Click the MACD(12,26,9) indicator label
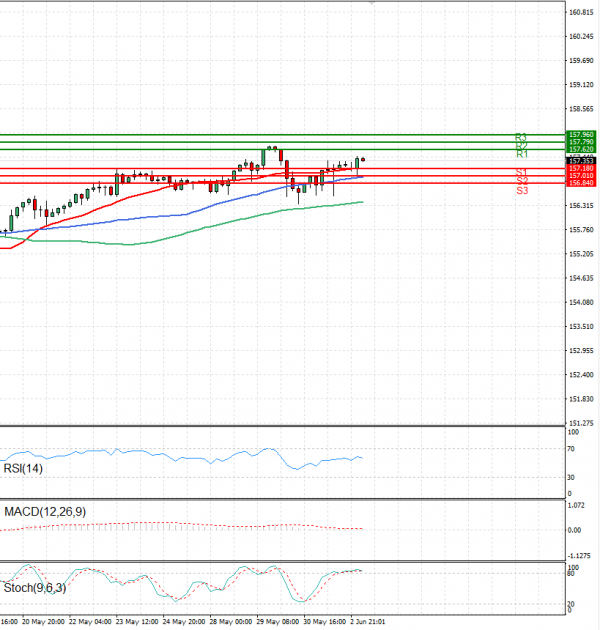This screenshot has height=630, width=600. coord(45,511)
